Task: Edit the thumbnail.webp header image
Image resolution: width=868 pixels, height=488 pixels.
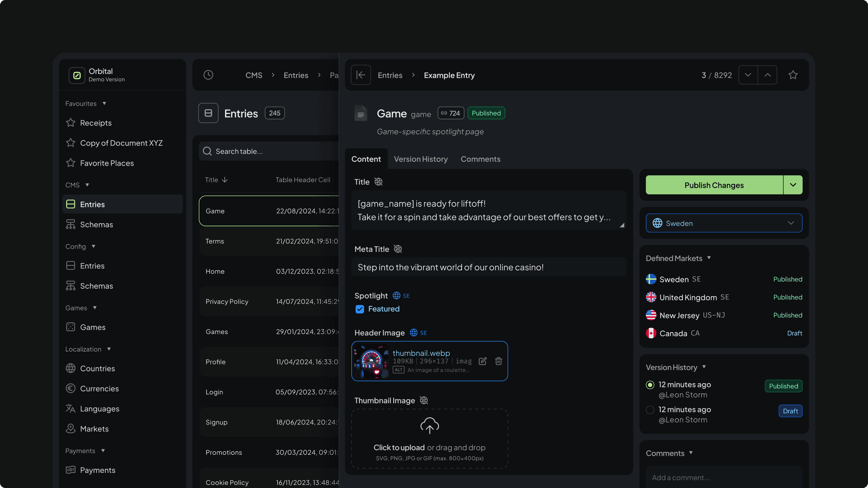Action: coord(482,361)
